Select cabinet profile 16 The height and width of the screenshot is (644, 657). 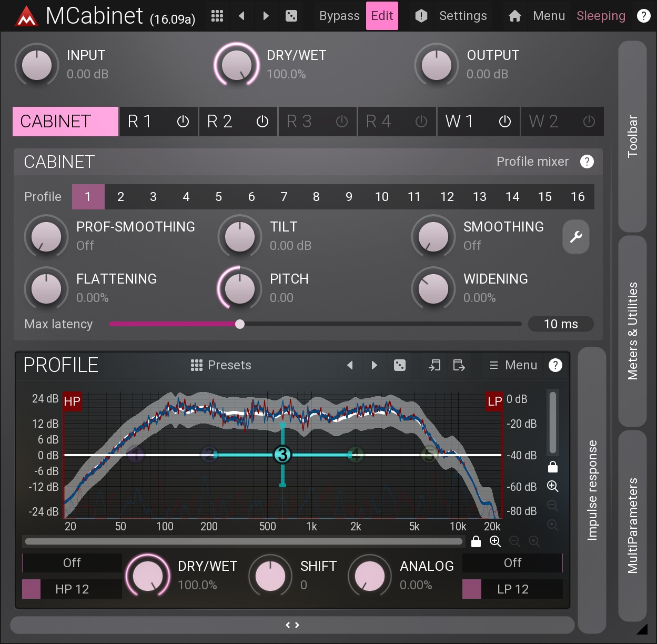578,197
